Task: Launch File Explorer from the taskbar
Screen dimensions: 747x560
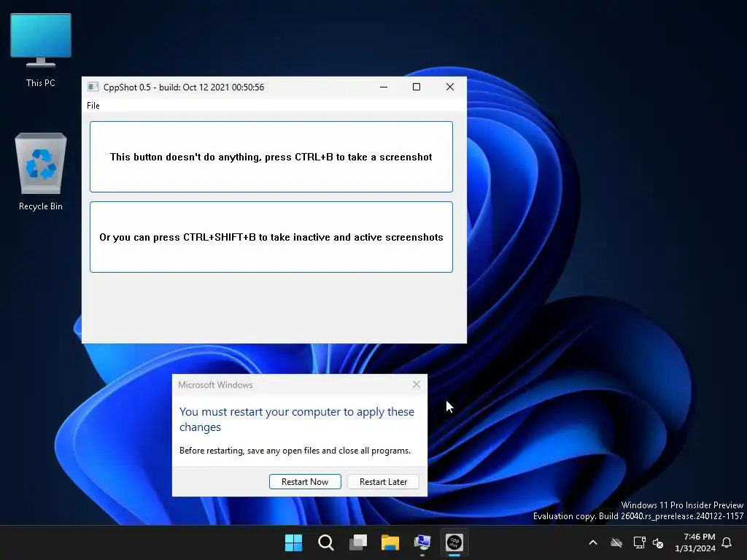Action: pos(390,542)
